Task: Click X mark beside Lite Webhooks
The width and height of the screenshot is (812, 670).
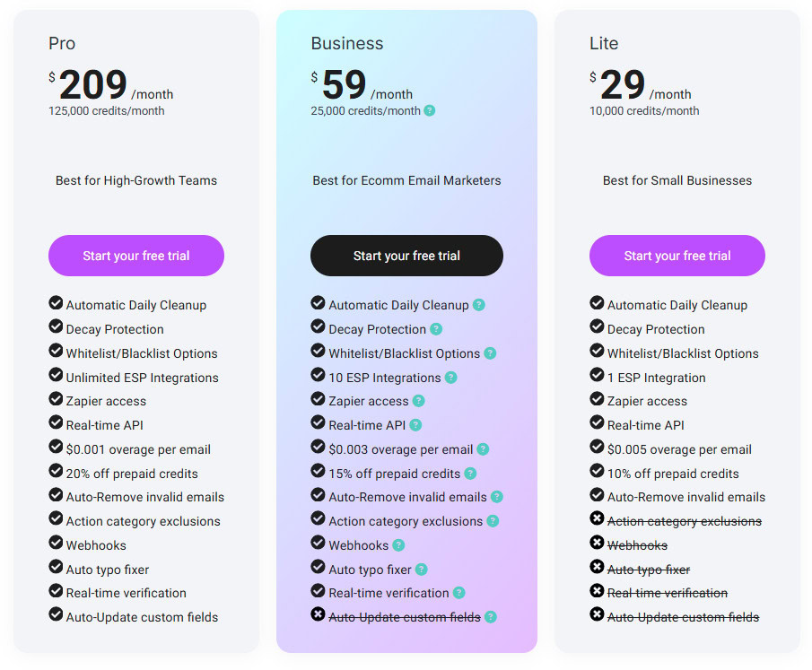Action: (x=597, y=542)
